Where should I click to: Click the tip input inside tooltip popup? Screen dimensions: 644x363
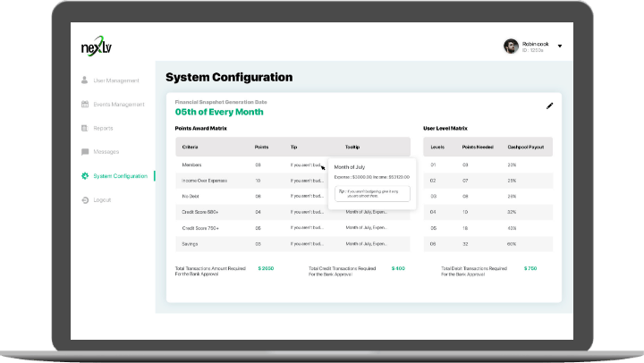click(372, 193)
